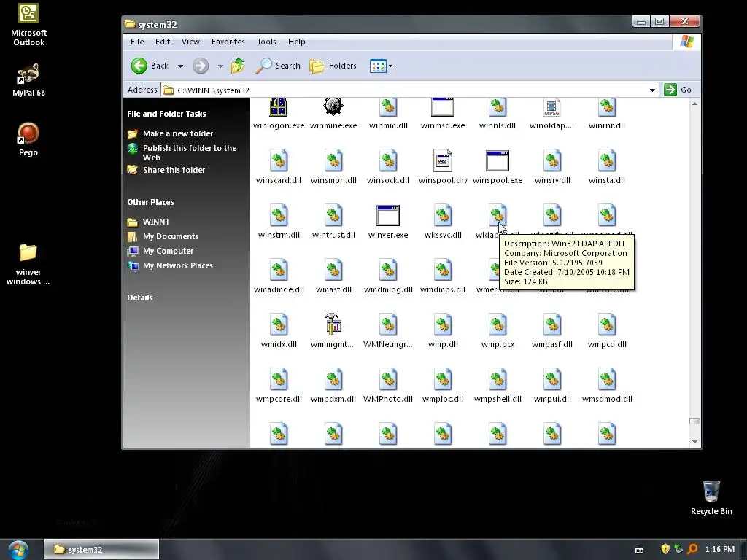Select the winlogon.exe file icon
This screenshot has height=560, width=747.
pyautogui.click(x=279, y=108)
